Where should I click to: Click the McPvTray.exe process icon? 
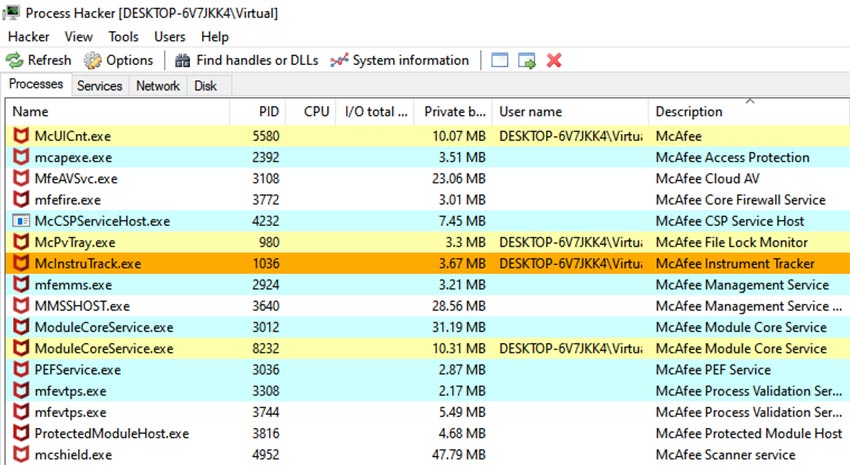[21, 242]
